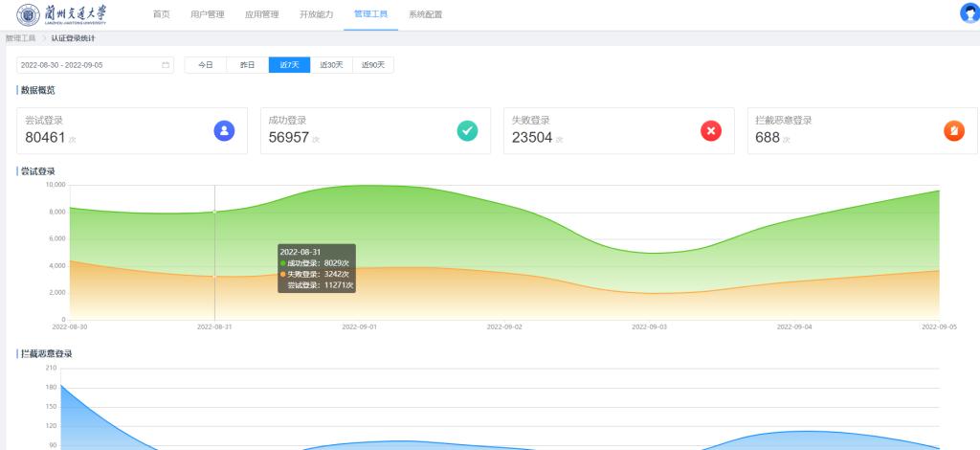Click the 成功登录 card title

287,121
